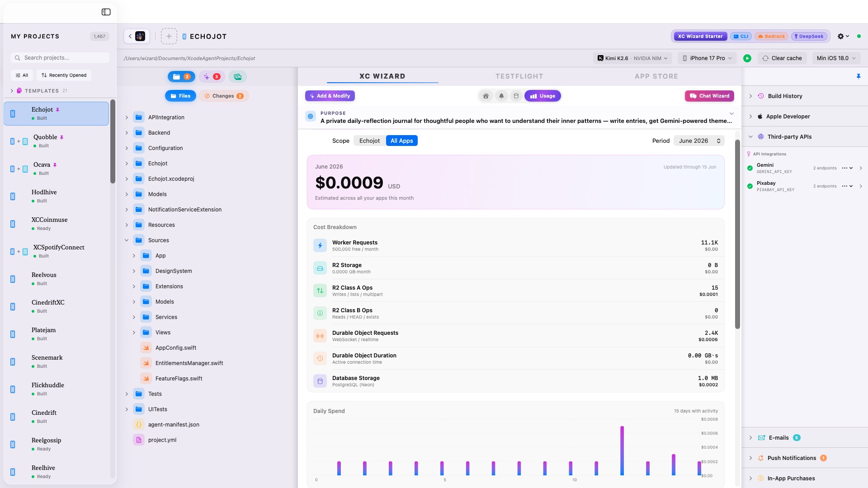Viewport: 868px width, 488px height.
Task: Open Chat Wizard
Action: click(709, 96)
